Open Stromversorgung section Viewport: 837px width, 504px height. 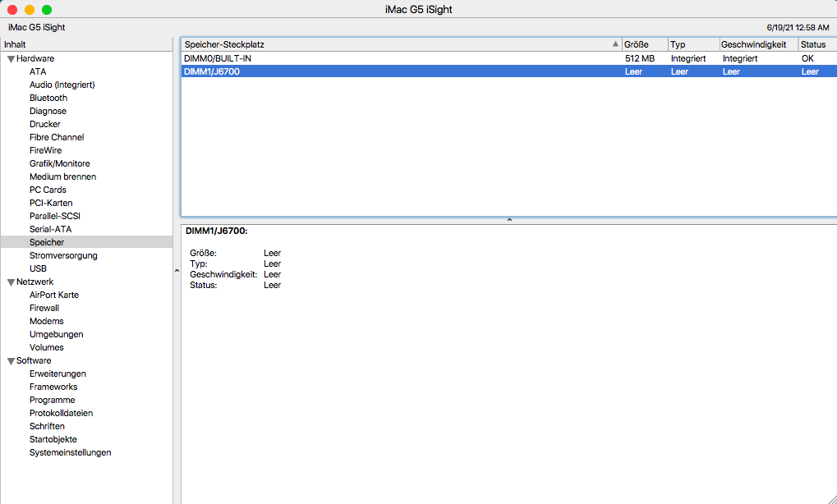(x=63, y=255)
